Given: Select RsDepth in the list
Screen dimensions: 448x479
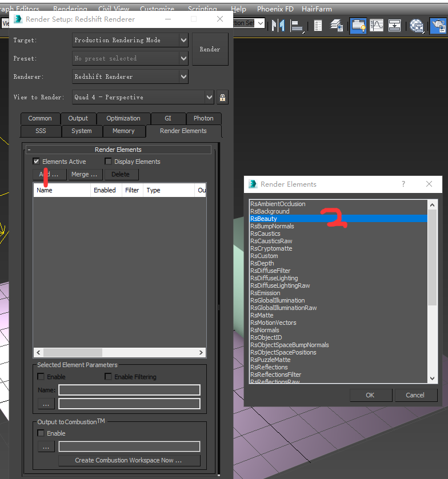Looking at the screenshot, I should [x=338, y=263].
